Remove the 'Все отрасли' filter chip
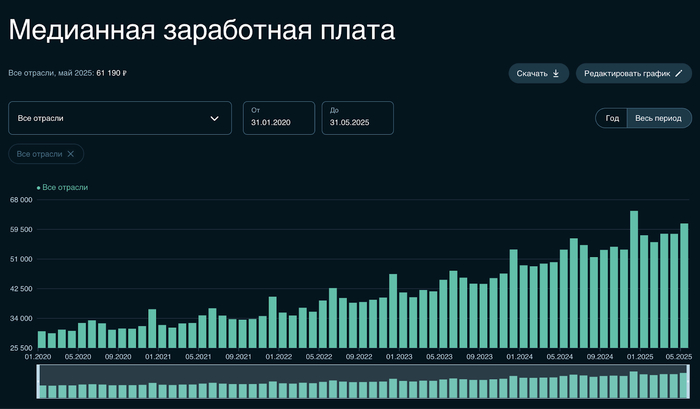This screenshot has width=700, height=409. click(71, 154)
